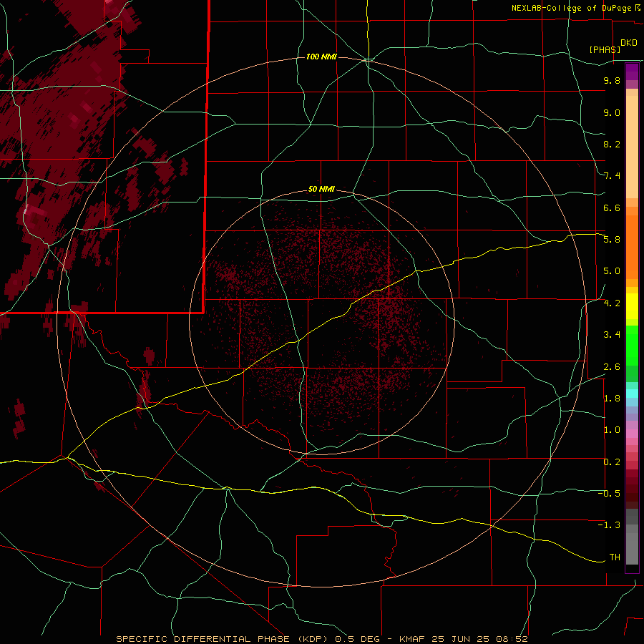Click the 1.8 scale value

[612, 399]
